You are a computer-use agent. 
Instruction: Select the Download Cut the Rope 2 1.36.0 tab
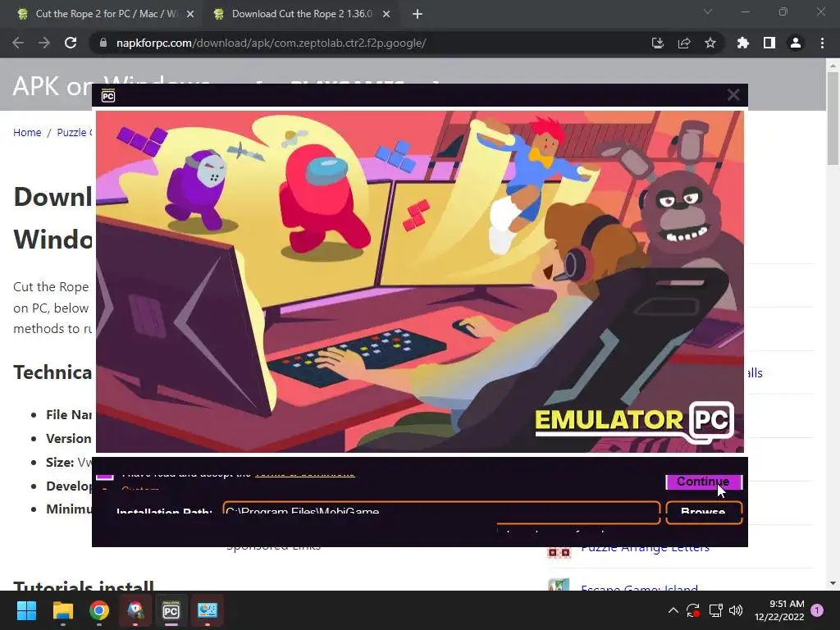(x=302, y=14)
